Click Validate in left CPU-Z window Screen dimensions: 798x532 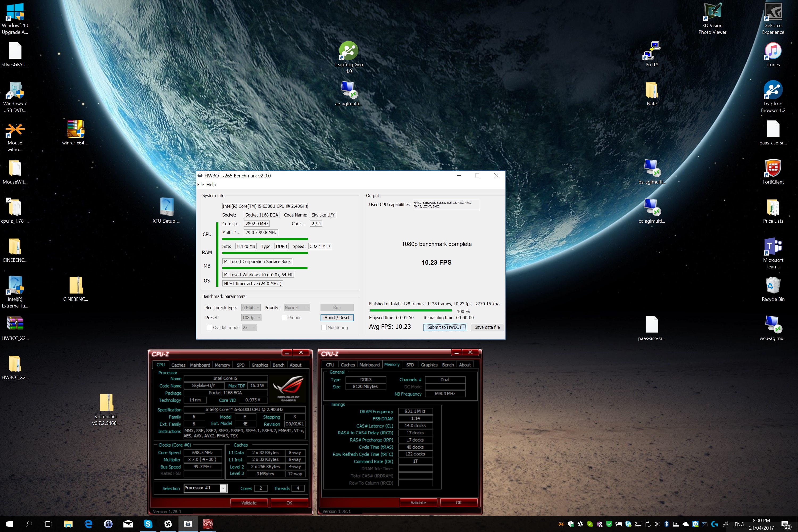pos(249,503)
